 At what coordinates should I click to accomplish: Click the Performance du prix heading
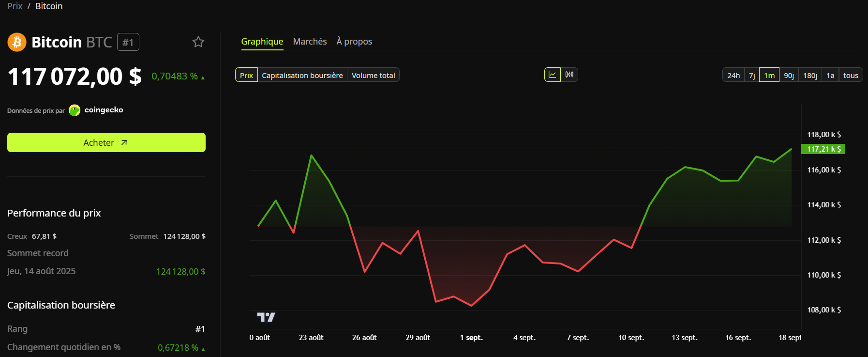point(54,213)
